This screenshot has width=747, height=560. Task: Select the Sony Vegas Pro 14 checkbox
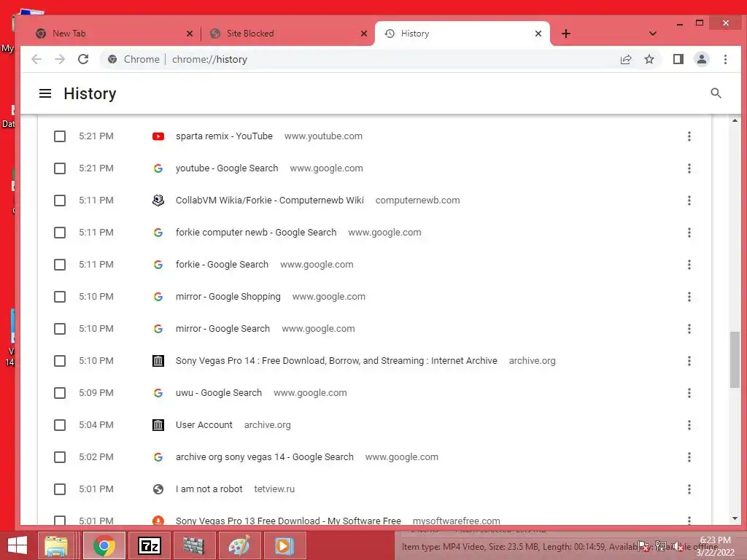(x=60, y=361)
